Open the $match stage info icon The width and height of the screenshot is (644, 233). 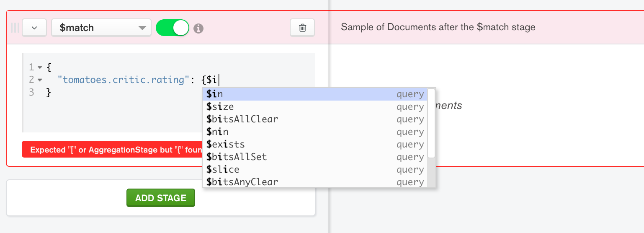[x=198, y=28]
